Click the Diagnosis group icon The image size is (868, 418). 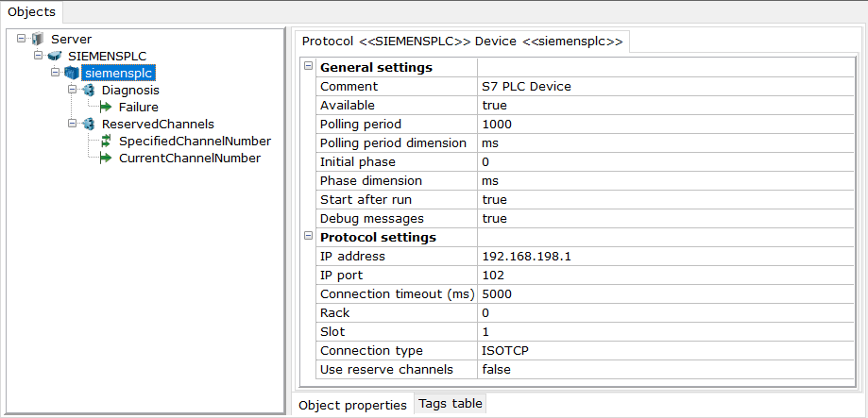click(89, 90)
